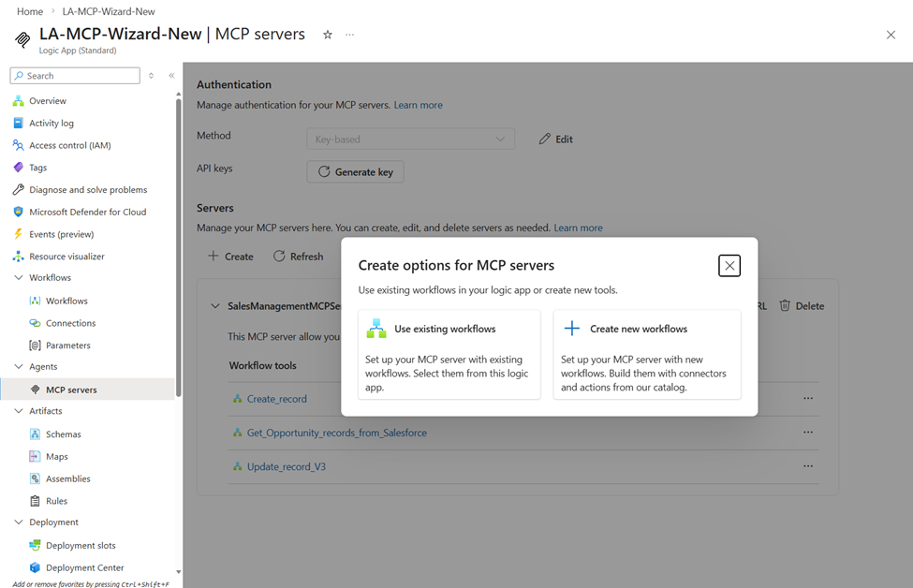The height and width of the screenshot is (588, 913).
Task: Collapse the Agents section chevron
Action: click(18, 367)
